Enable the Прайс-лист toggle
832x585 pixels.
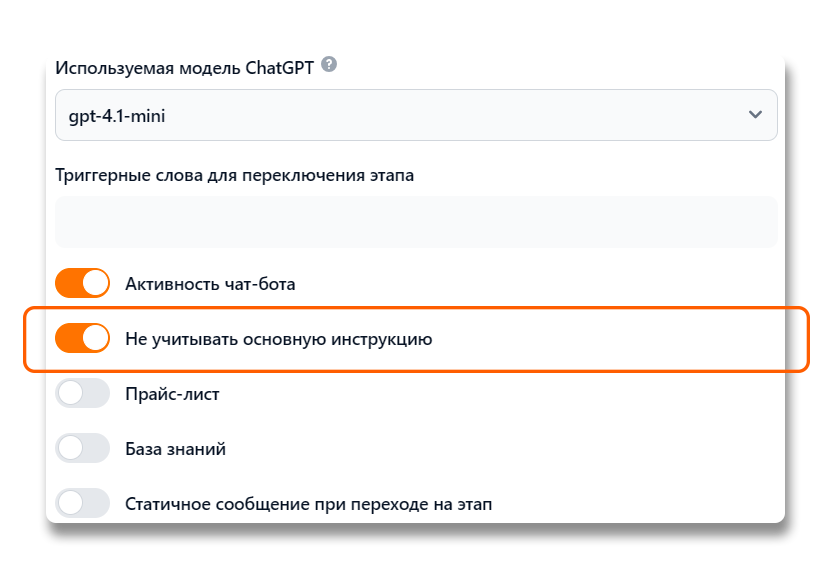[x=82, y=394]
